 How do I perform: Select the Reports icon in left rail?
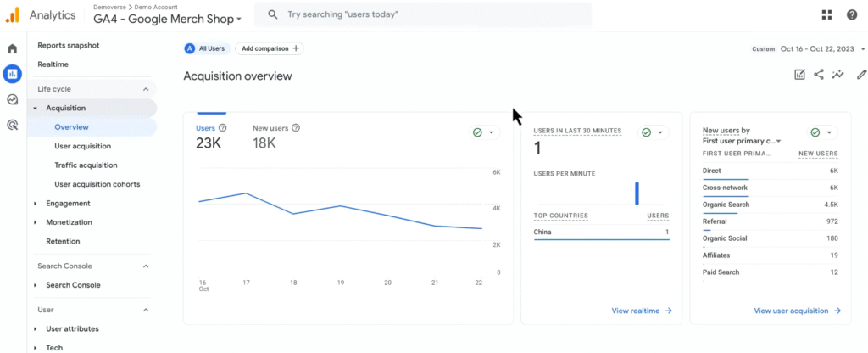[x=12, y=73]
